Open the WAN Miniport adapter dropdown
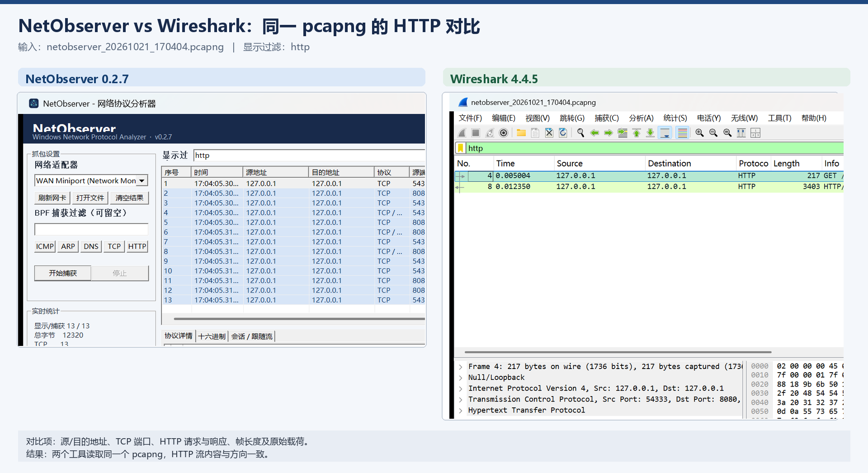 142,181
